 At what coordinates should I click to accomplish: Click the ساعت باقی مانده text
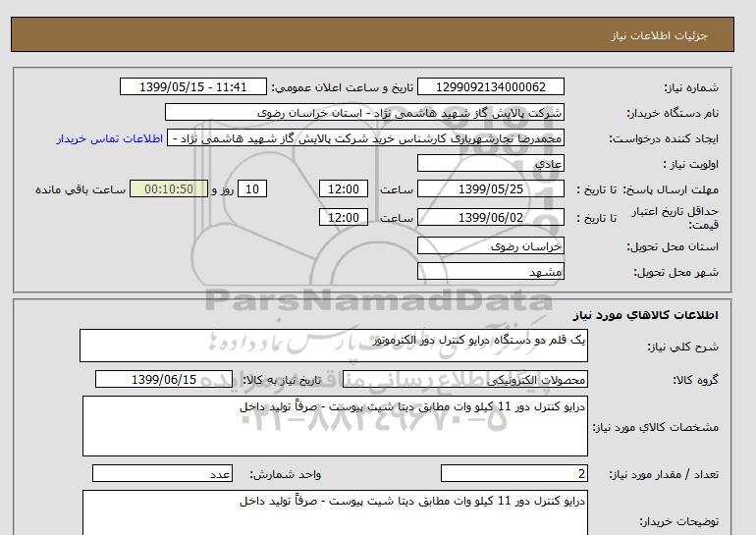[81, 189]
